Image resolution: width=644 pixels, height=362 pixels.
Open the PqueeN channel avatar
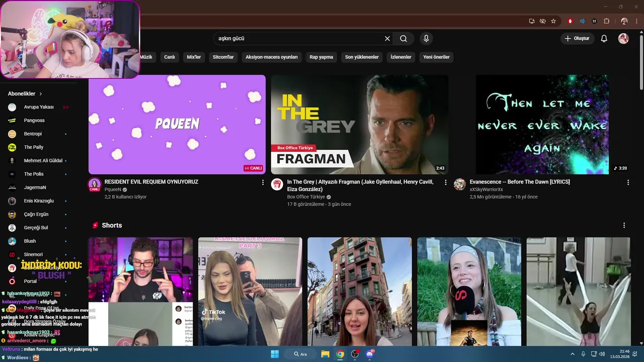(95, 185)
